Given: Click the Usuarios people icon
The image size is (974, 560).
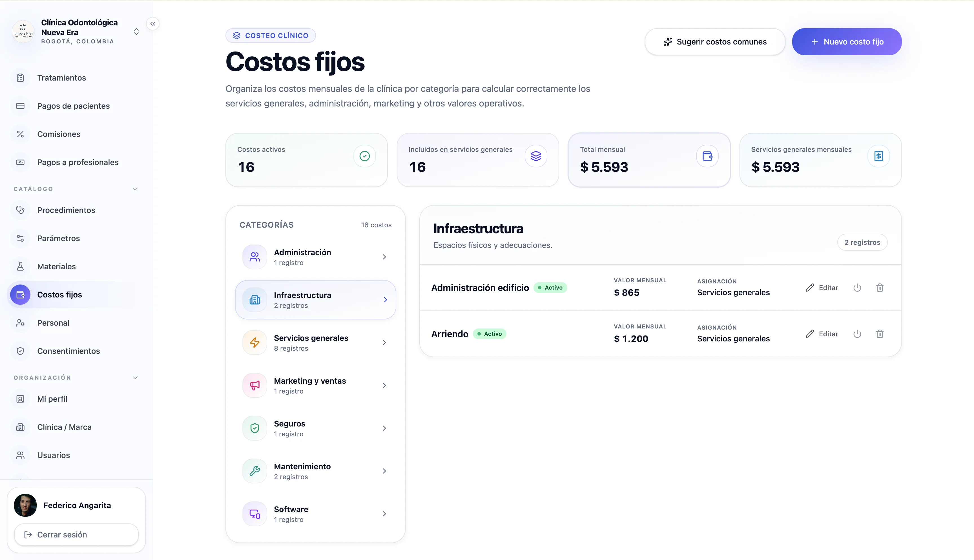Looking at the screenshot, I should point(20,455).
